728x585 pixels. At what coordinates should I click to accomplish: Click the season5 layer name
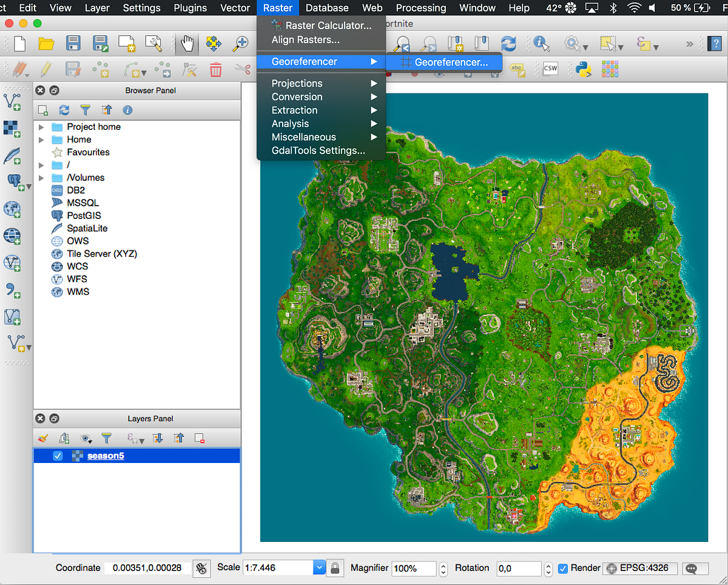[105, 455]
